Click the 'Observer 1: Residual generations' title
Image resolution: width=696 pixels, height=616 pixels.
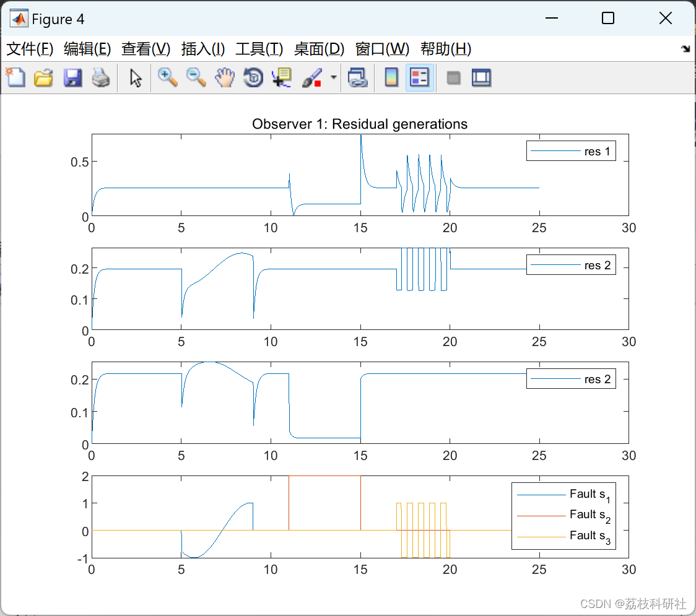(360, 124)
